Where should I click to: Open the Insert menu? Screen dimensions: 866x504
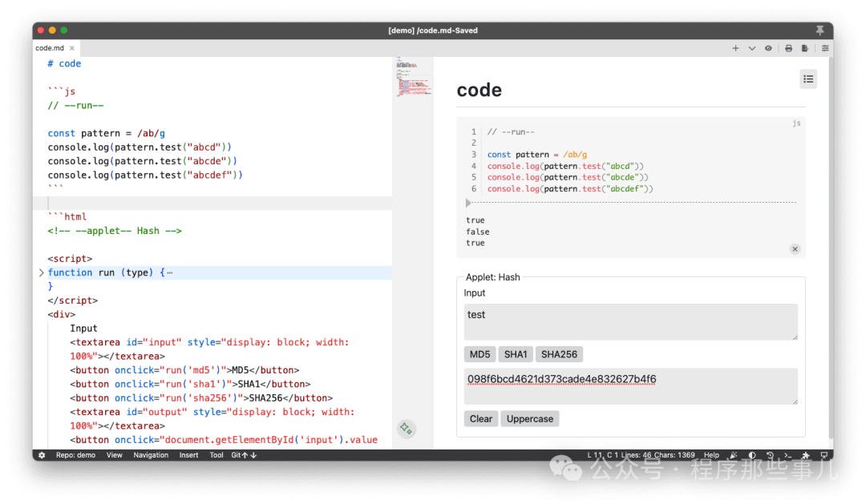189,455
